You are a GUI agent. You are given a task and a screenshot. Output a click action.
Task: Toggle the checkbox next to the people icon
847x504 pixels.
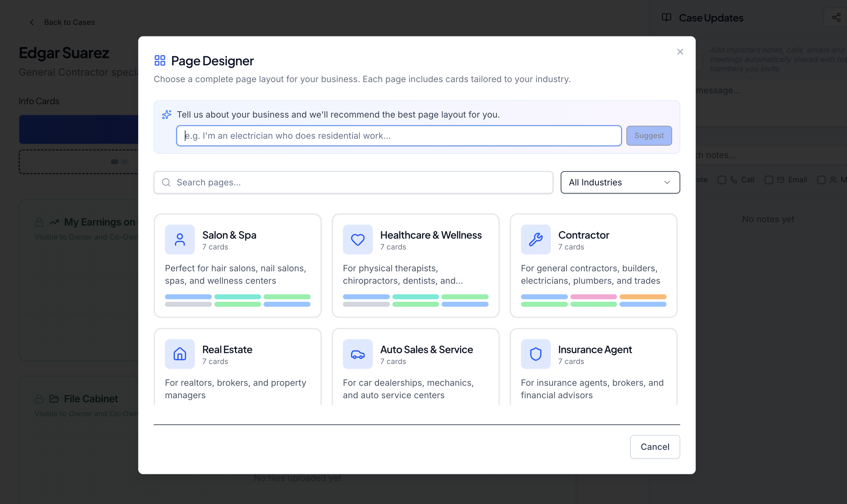821,180
